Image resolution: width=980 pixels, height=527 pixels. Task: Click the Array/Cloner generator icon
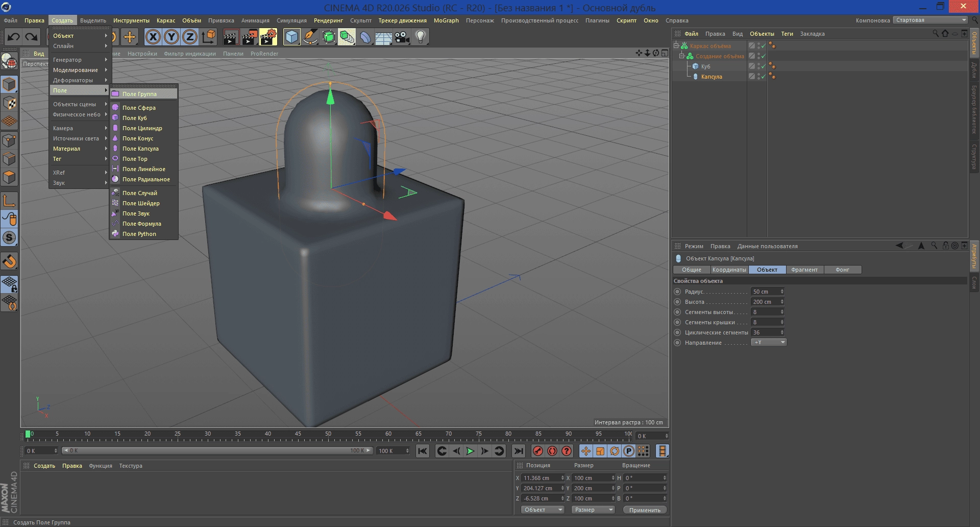pyautogui.click(x=347, y=37)
